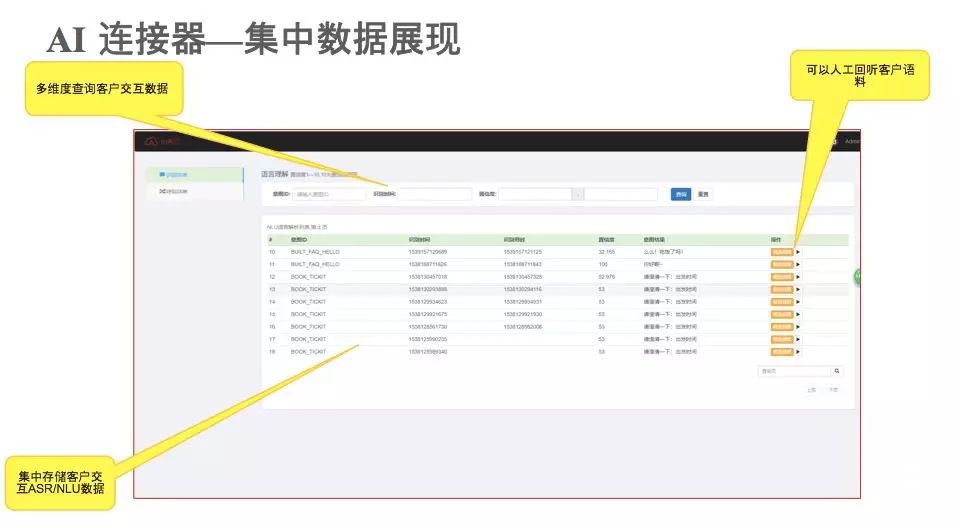960x528 pixels.
Task: Click the blue 查询 query button
Action: [680, 194]
